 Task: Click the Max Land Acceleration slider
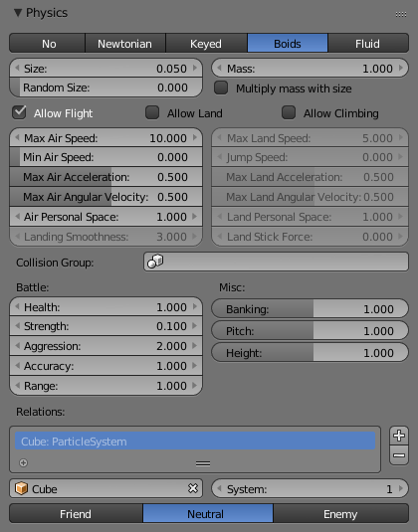pos(311,177)
